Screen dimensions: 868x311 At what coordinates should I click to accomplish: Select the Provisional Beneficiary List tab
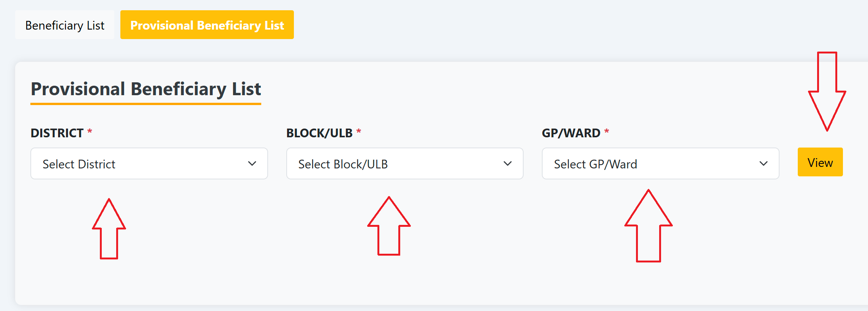(207, 25)
